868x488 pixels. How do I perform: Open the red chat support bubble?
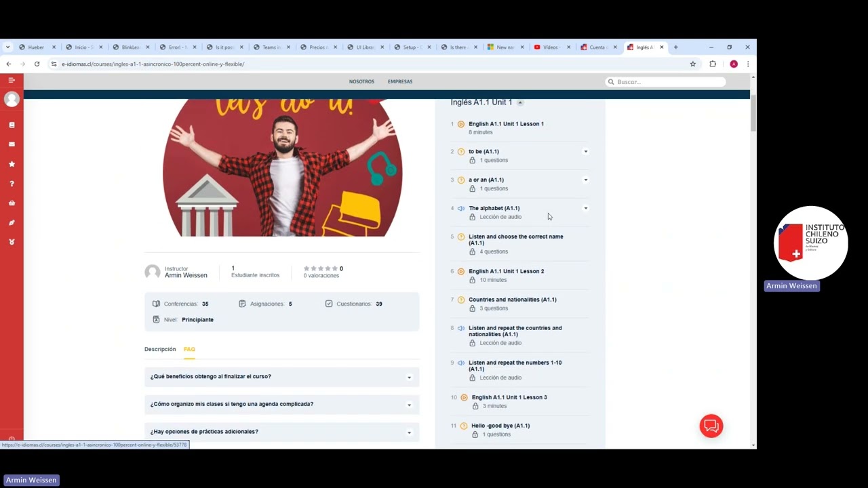point(711,426)
